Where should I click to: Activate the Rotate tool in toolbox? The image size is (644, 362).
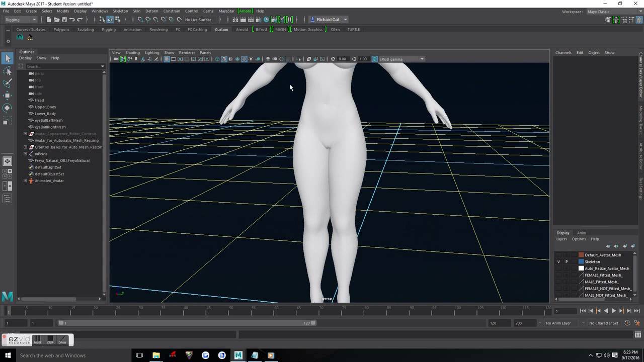tap(8, 108)
